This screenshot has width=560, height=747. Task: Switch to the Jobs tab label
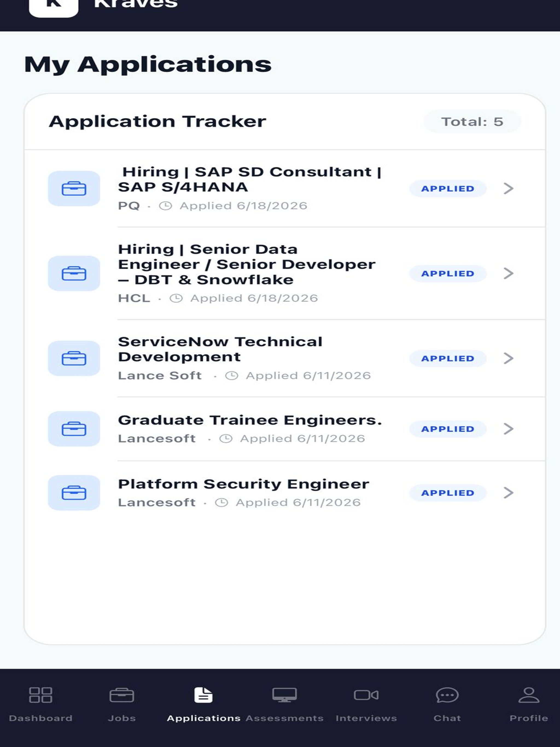point(122,718)
